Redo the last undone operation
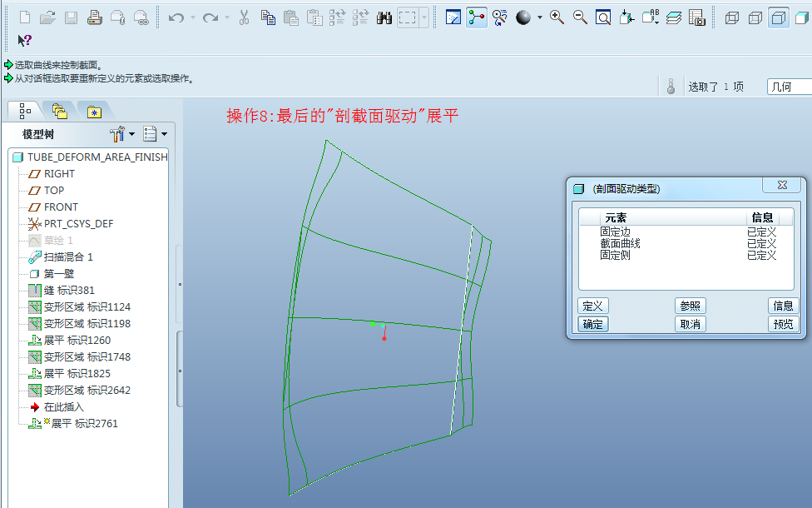812x508 pixels. 210,17
